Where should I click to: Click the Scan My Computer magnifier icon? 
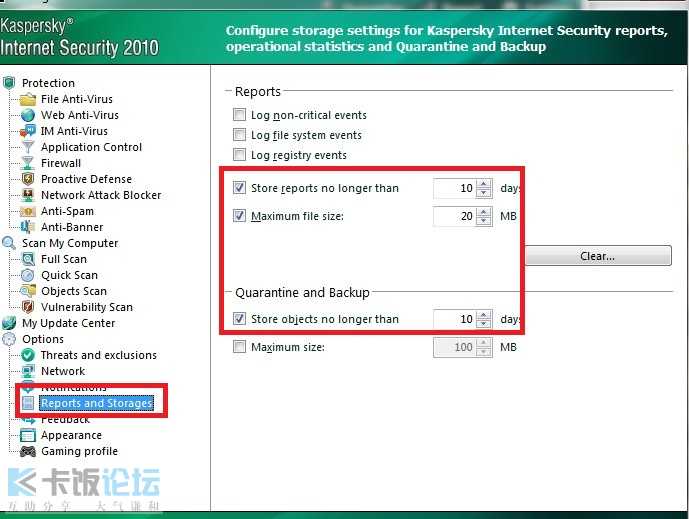click(9, 243)
